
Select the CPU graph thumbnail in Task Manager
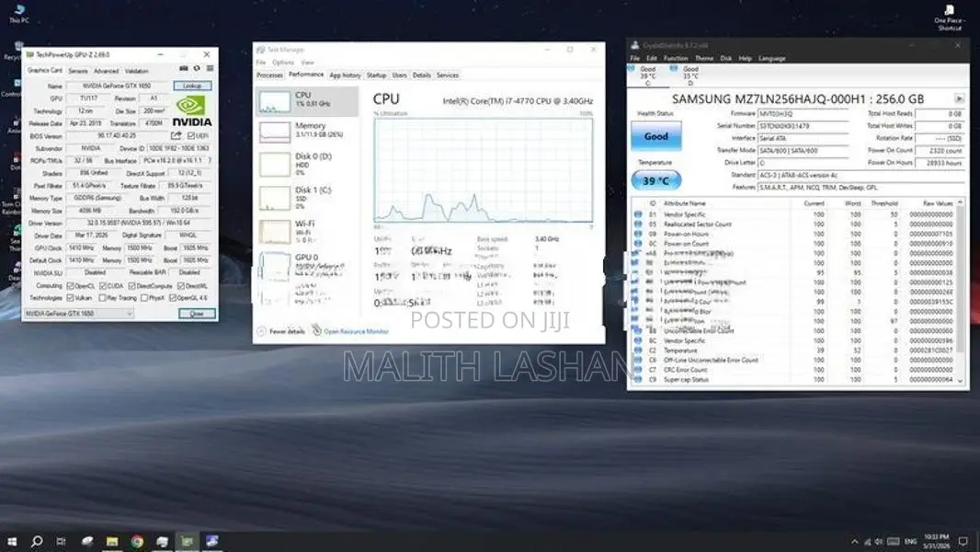[274, 102]
